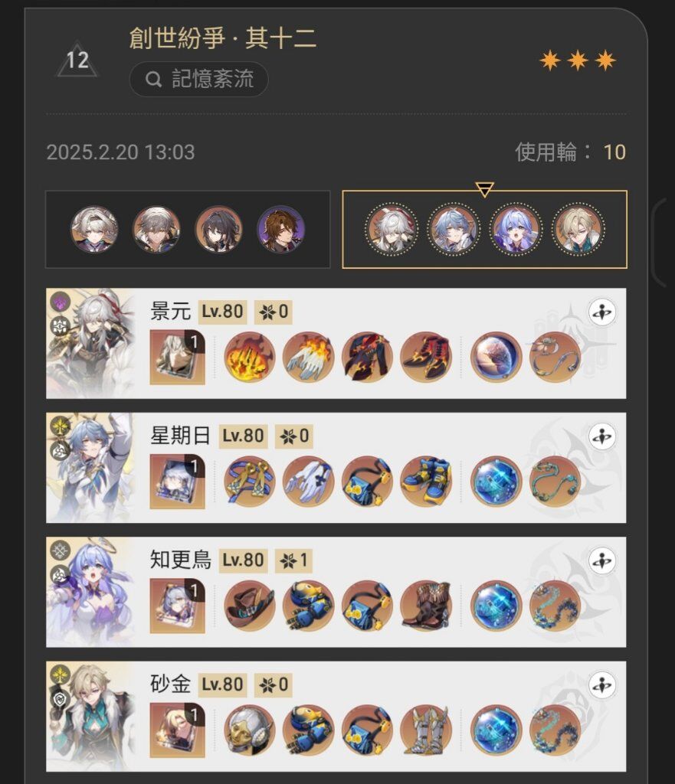
Task: Open 景元's character details icon at row right
Action: point(602,312)
